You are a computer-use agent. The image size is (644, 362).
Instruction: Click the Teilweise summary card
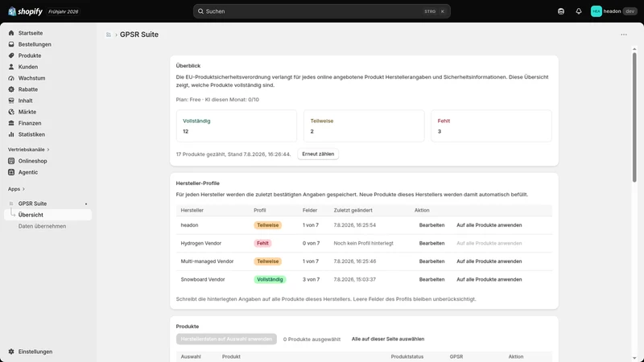[364, 126]
